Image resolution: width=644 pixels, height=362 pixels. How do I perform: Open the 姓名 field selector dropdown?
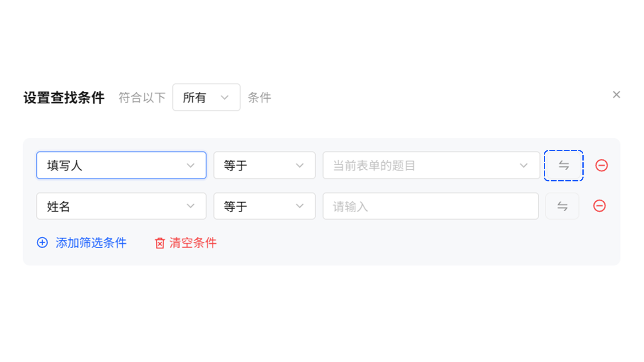tap(121, 206)
